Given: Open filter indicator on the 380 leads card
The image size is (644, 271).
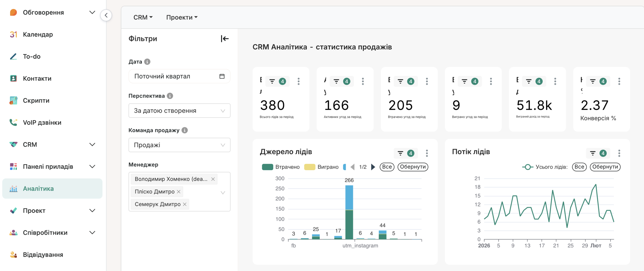Looking at the screenshot, I should 277,81.
